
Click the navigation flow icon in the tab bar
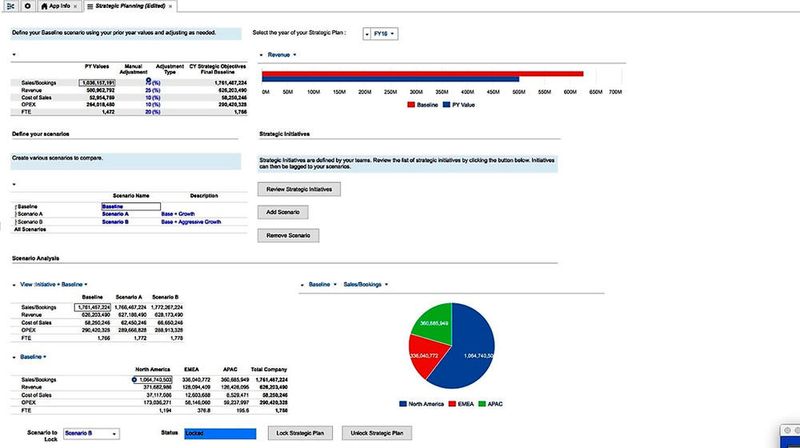pos(10,6)
